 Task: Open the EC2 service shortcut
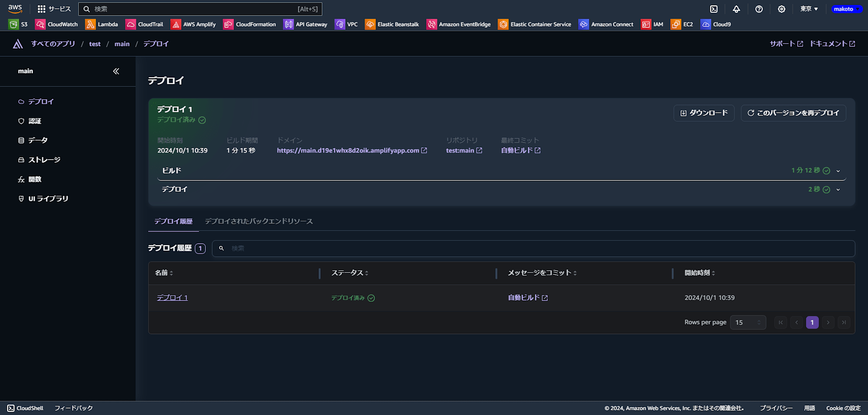point(682,24)
